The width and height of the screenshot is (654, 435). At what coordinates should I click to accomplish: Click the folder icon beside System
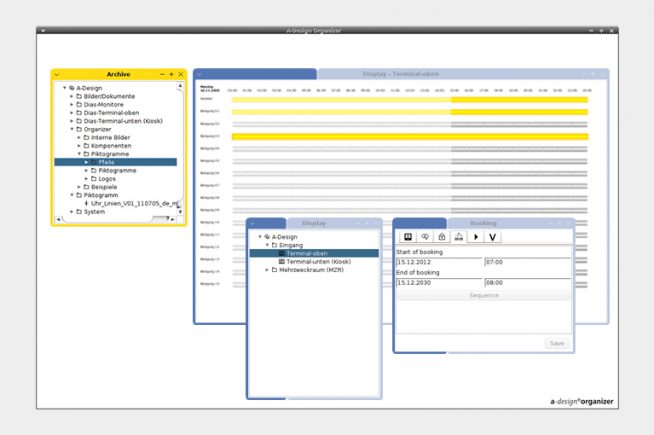coord(79,211)
